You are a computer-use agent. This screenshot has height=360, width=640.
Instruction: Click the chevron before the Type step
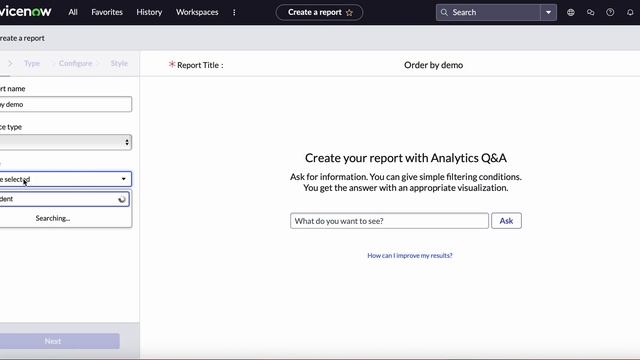10,63
